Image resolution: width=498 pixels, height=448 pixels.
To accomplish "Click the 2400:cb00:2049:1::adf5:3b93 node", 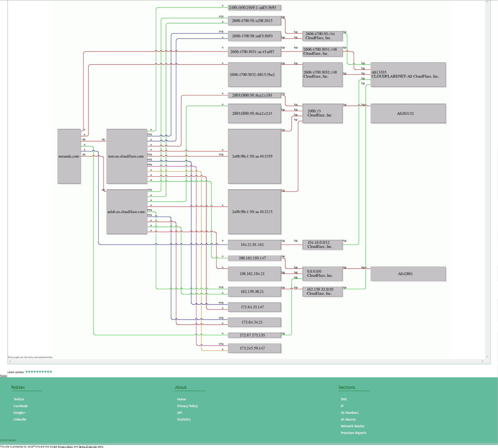I will 255,8.
